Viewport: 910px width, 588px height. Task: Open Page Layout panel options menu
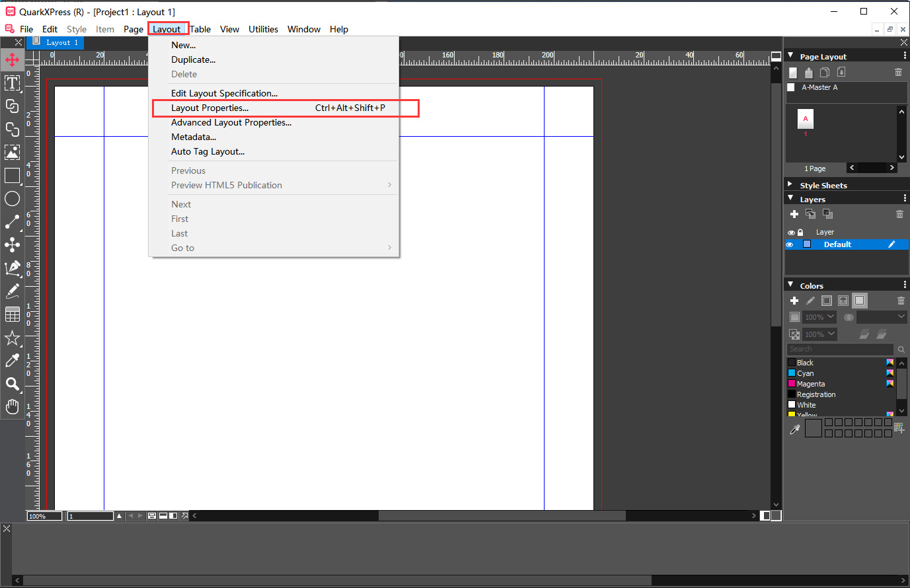[x=905, y=55]
